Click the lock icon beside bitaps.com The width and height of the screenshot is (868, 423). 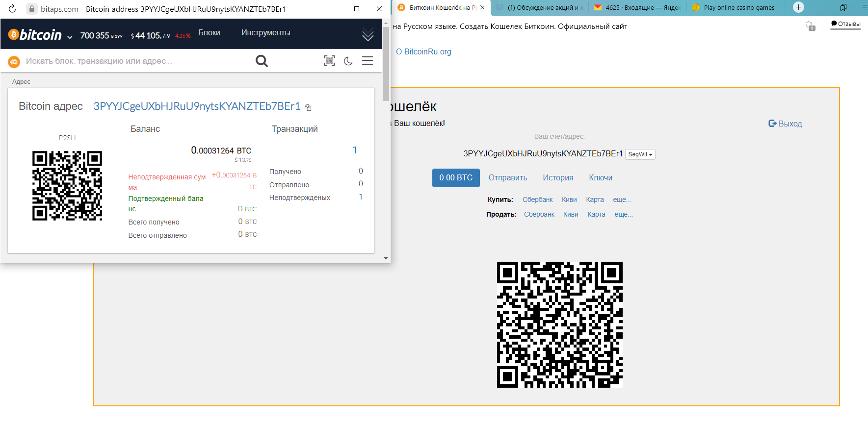tap(32, 9)
